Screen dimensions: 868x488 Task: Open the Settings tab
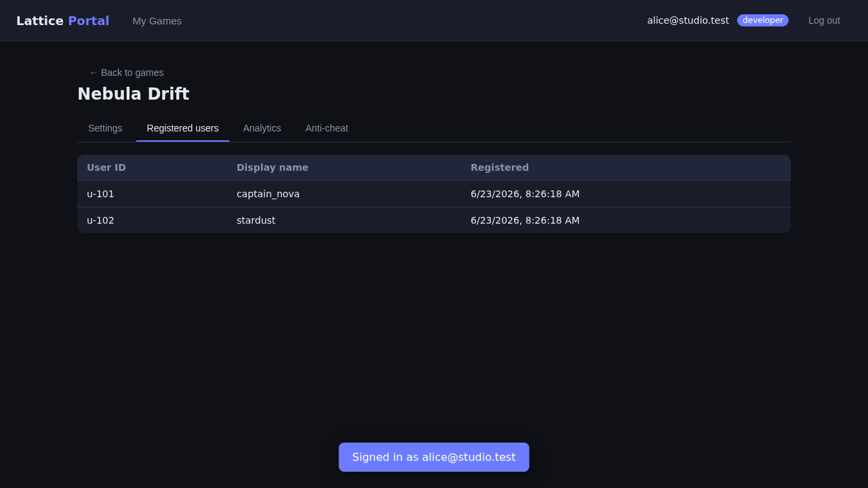(x=105, y=128)
